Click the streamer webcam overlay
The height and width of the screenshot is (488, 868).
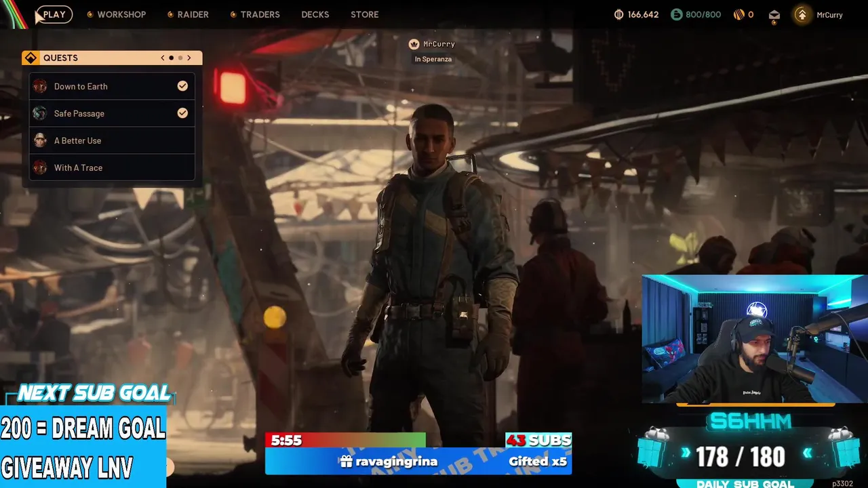(754, 339)
